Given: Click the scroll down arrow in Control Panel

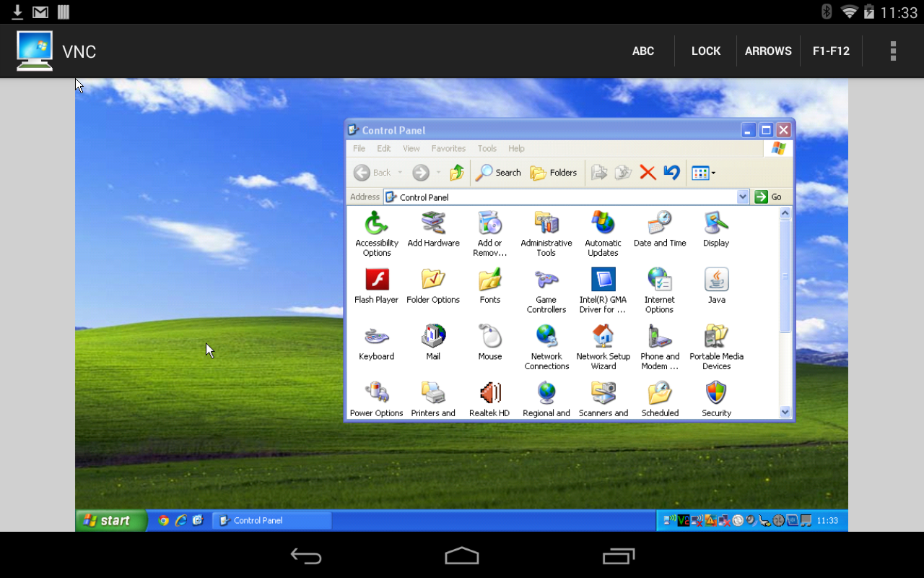Looking at the screenshot, I should pos(785,412).
